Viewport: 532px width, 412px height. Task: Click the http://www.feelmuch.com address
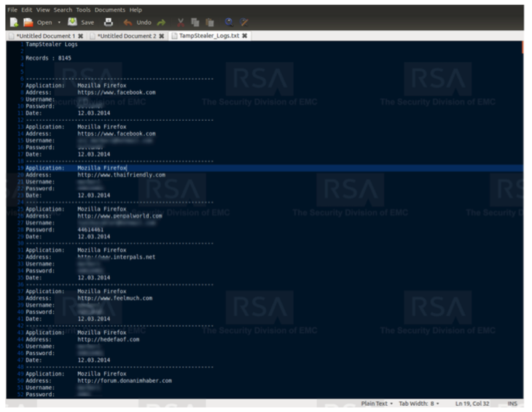tap(115, 298)
